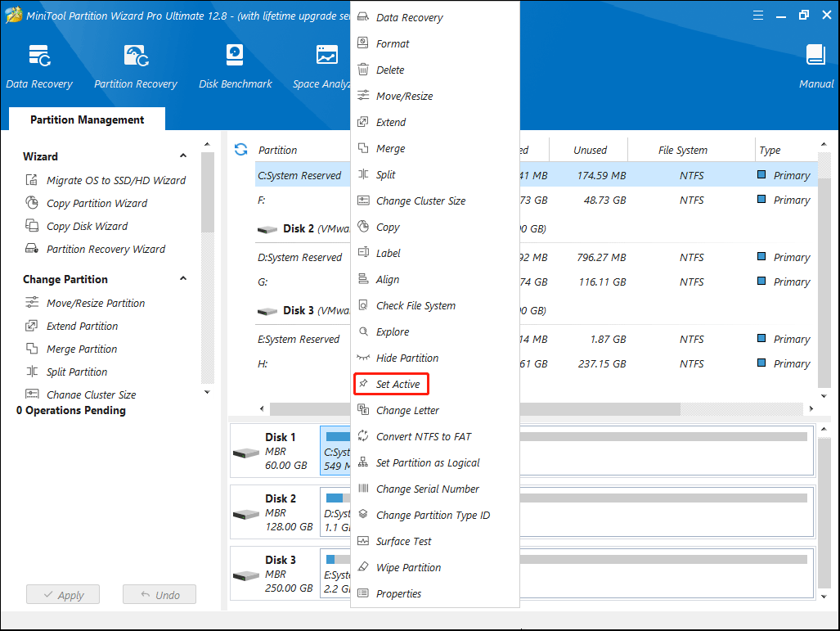This screenshot has height=631, width=840.
Task: Open Properties from the context menu
Action: pyautogui.click(x=398, y=593)
